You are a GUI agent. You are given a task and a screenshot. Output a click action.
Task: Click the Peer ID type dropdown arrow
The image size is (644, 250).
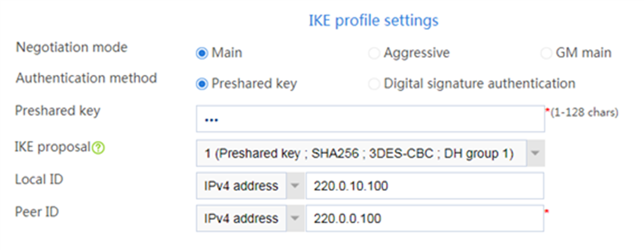[x=295, y=218]
